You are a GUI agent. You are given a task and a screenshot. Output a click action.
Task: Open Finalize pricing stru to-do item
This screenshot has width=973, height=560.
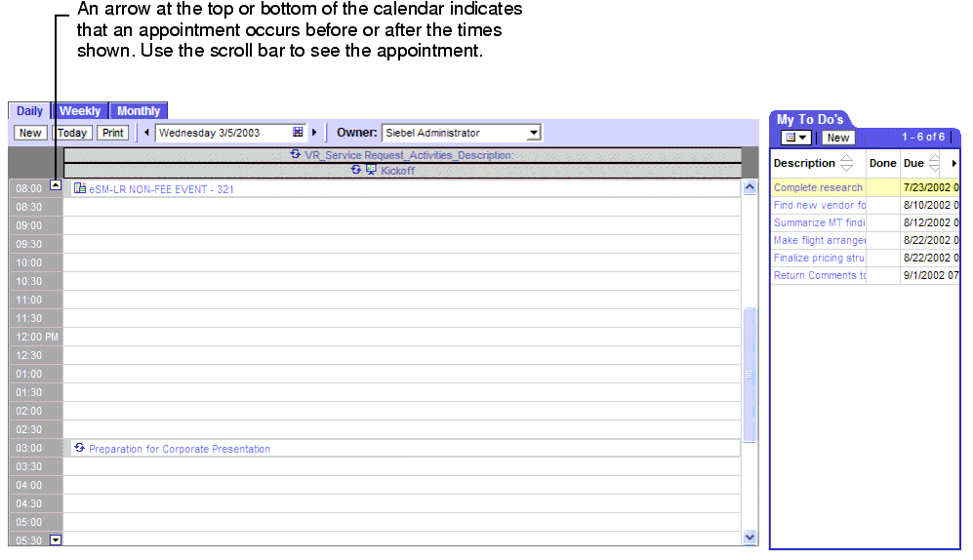819,258
